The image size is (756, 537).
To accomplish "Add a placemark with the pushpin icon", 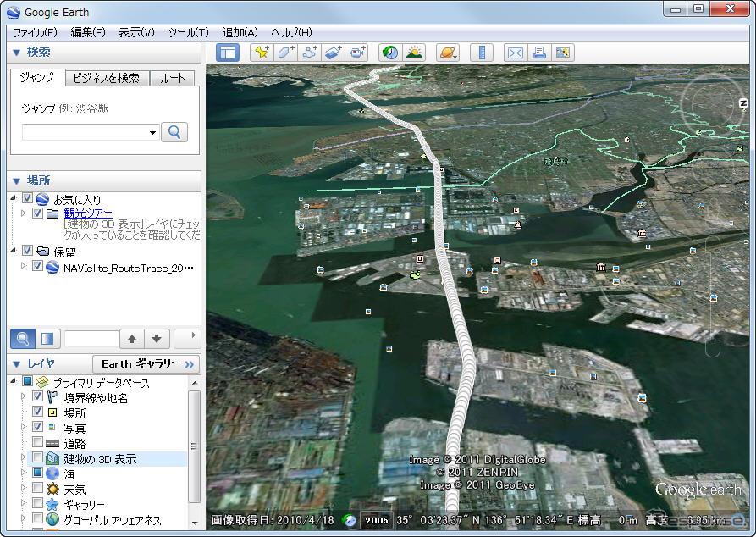I will point(262,53).
